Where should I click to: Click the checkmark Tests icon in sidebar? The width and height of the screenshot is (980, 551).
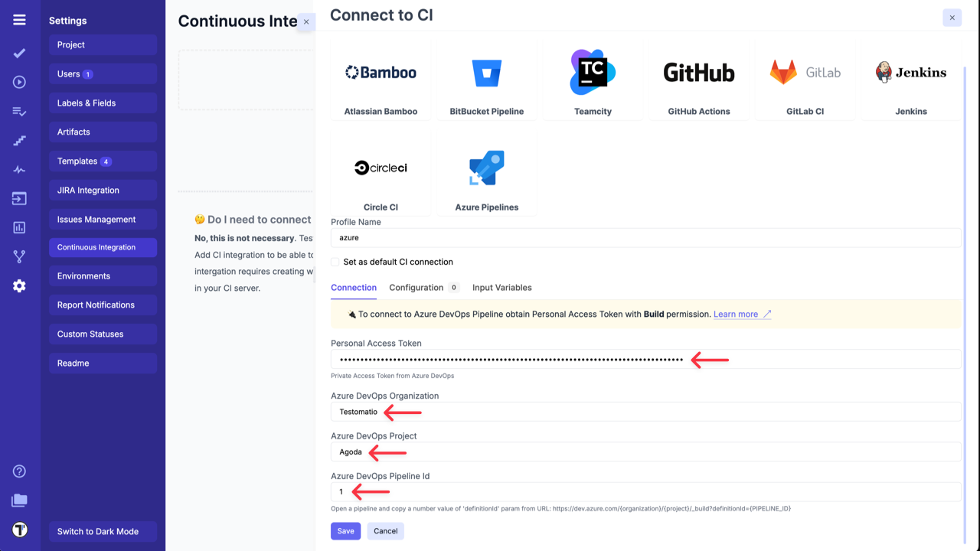[19, 54]
